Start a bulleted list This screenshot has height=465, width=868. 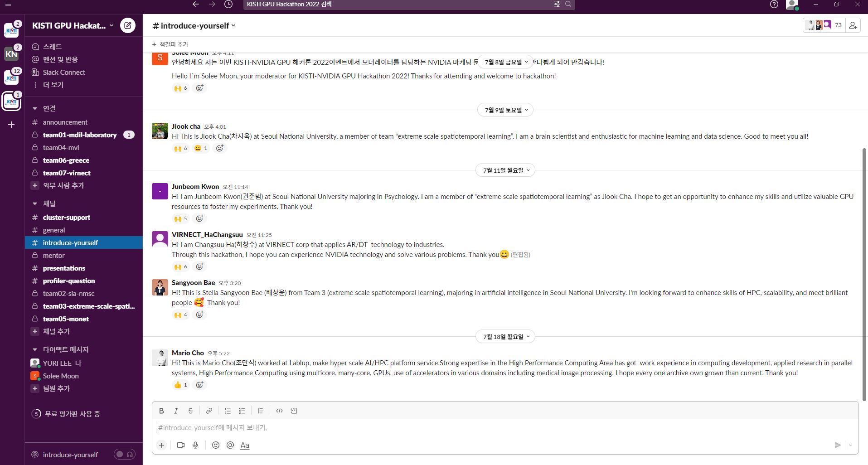(242, 411)
